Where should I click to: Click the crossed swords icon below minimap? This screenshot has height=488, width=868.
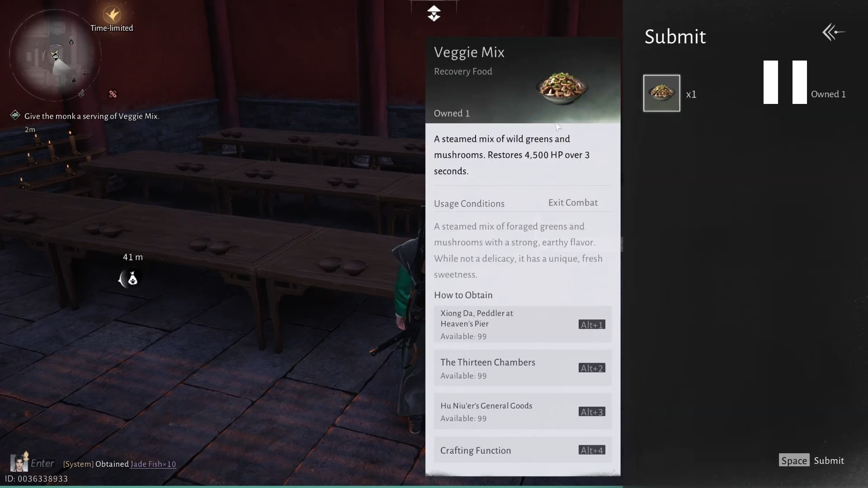[x=113, y=94]
